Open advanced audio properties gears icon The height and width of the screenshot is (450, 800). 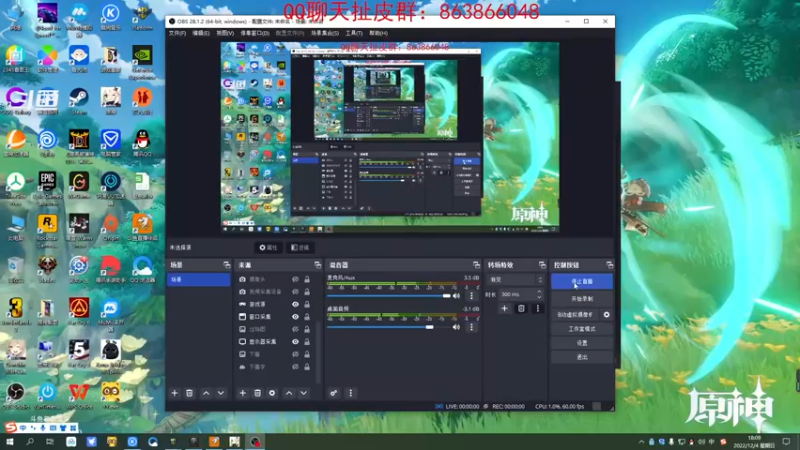[333, 393]
